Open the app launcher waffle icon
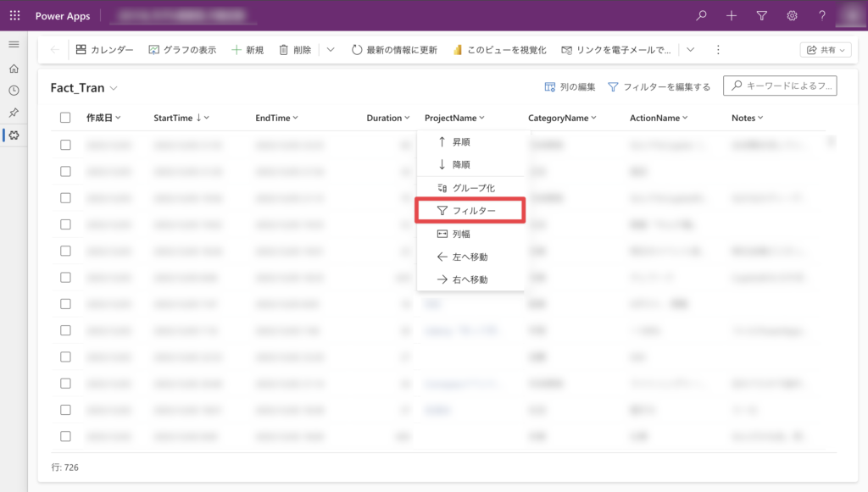868x492 pixels. coord(14,15)
